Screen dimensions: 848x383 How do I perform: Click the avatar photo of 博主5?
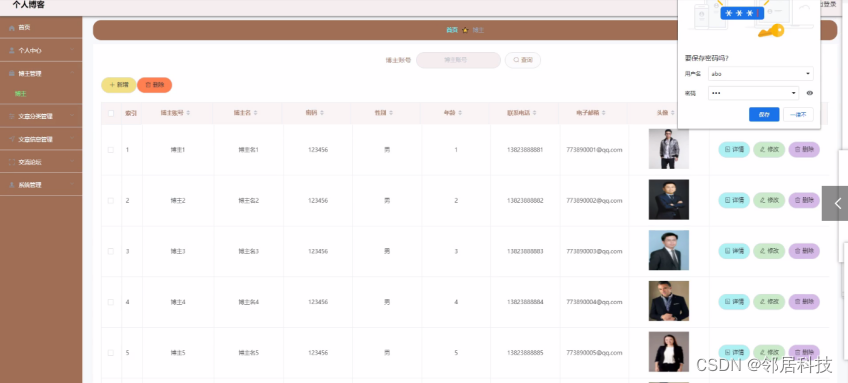coord(669,352)
